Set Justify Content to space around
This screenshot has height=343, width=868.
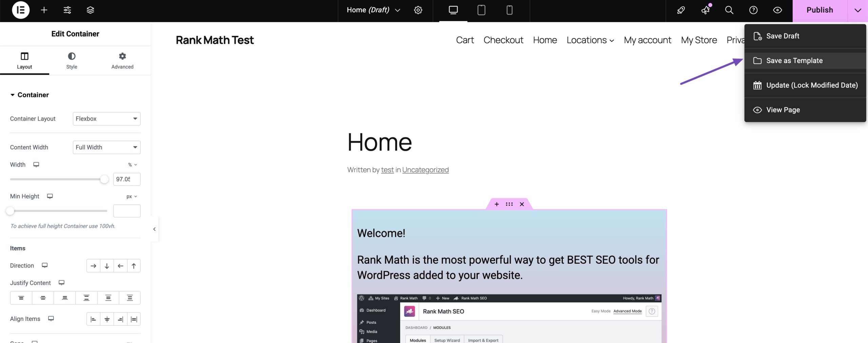[x=108, y=298]
